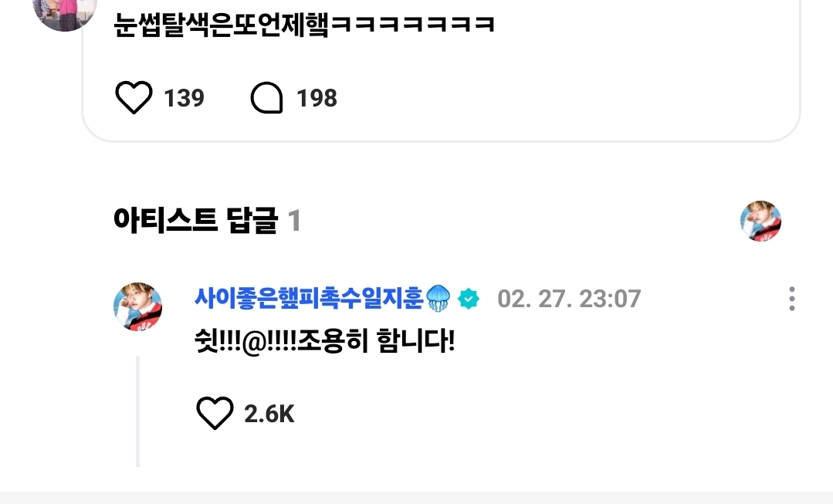Tap the 2.6K like count on reply

(269, 414)
